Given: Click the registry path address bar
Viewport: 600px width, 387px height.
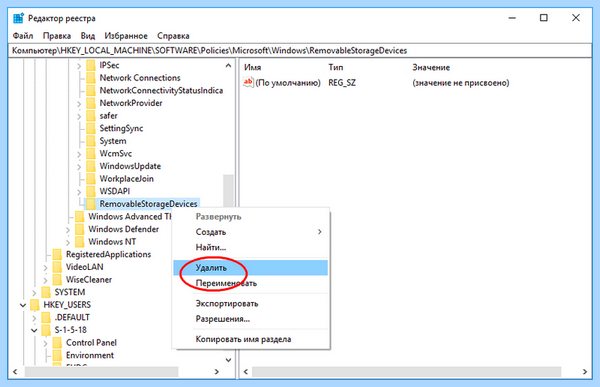Looking at the screenshot, I should pos(300,51).
